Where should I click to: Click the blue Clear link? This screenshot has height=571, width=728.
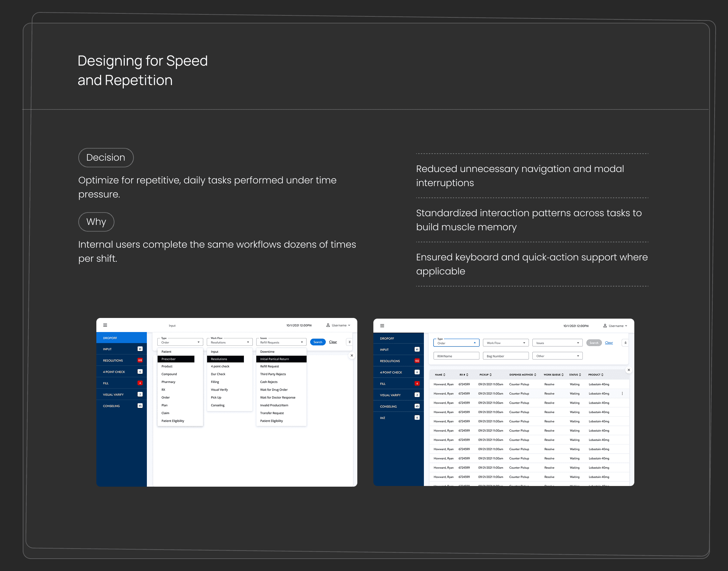[609, 343]
